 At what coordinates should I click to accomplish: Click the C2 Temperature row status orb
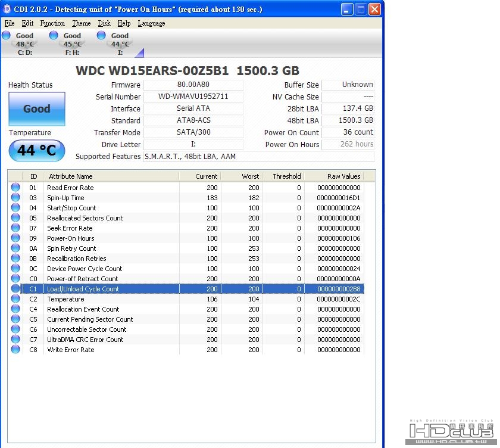[x=15, y=299]
